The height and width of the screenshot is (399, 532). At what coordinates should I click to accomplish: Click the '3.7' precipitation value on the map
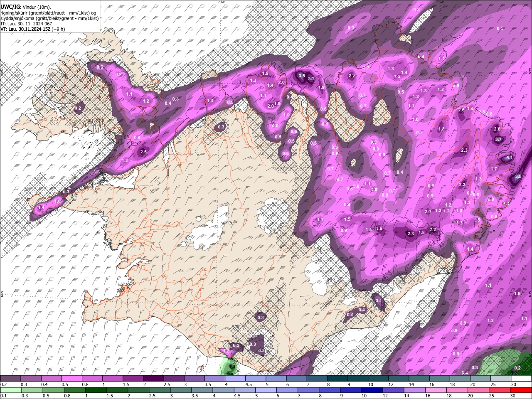[x=499, y=140]
